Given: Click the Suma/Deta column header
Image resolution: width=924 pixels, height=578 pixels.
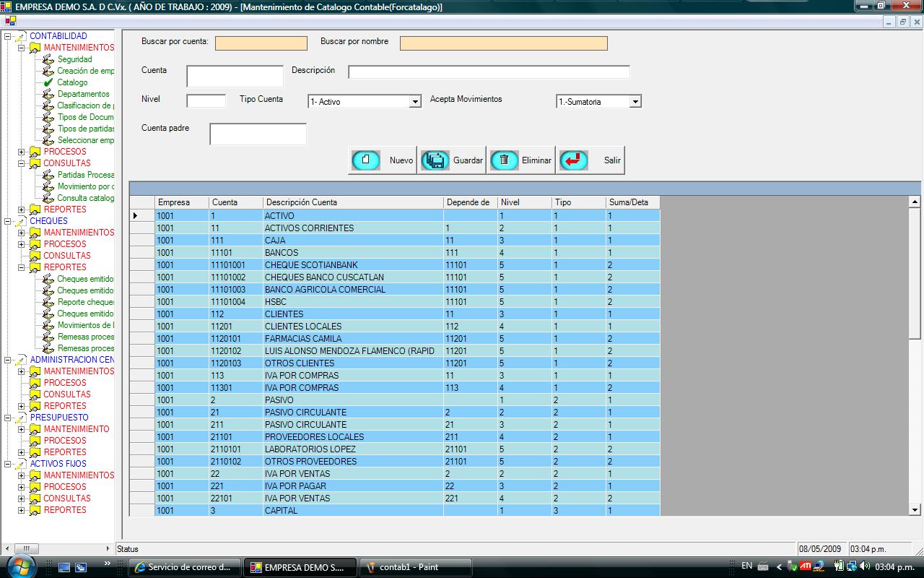Looking at the screenshot, I should (x=632, y=202).
